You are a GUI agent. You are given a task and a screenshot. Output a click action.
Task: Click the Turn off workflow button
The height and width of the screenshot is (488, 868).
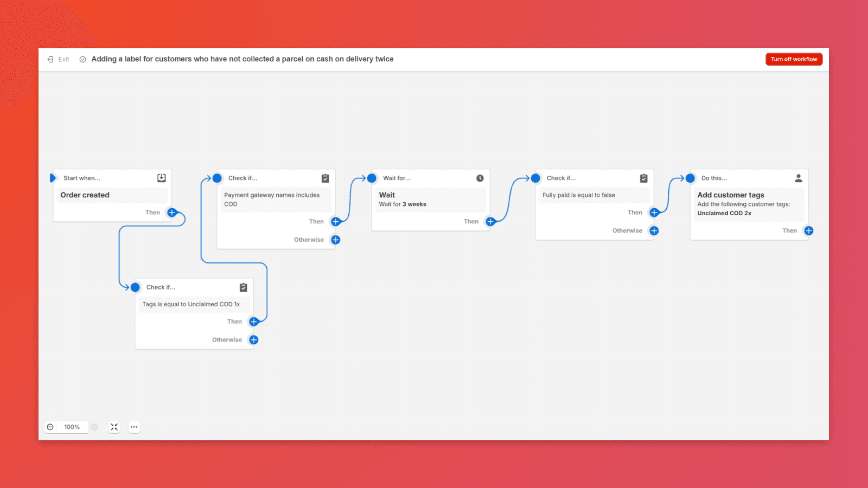794,59
